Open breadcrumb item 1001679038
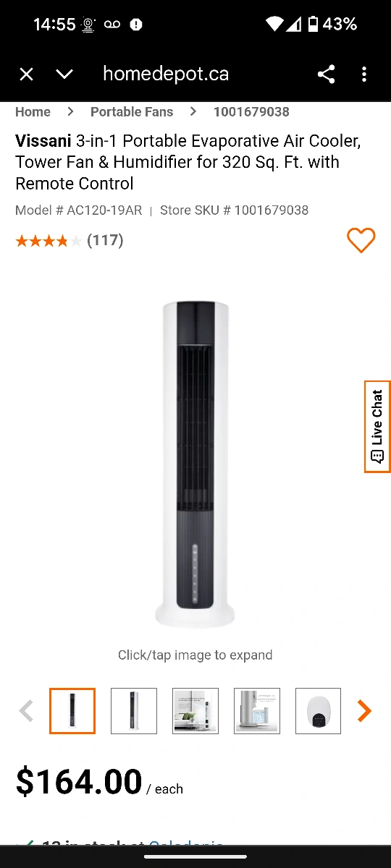 tap(251, 111)
